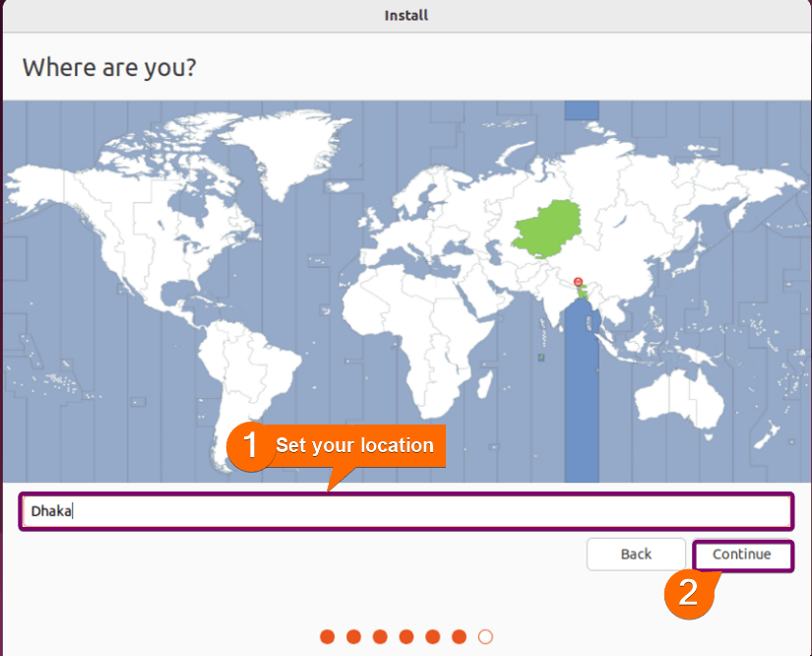
Task: Click the Where are you? heading
Action: tap(109, 68)
